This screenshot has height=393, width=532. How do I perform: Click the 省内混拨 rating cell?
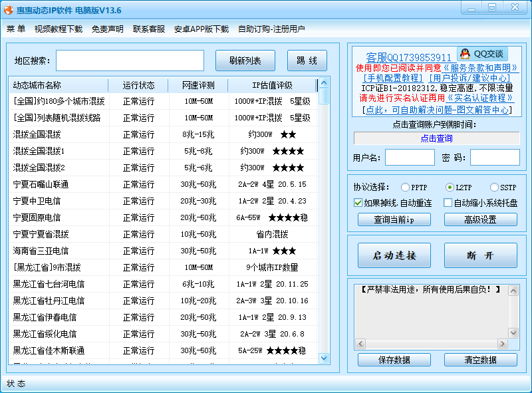pos(272,234)
